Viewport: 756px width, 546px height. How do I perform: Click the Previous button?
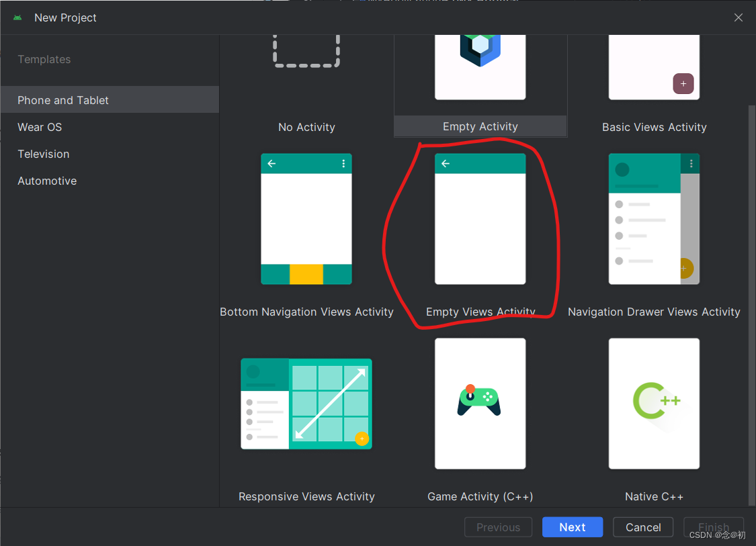click(x=498, y=527)
